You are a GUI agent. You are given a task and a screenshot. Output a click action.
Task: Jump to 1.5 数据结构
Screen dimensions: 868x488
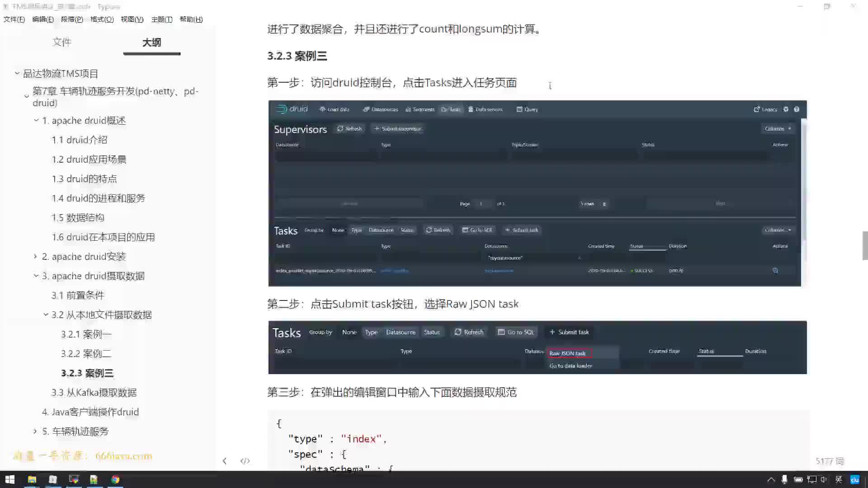point(78,218)
